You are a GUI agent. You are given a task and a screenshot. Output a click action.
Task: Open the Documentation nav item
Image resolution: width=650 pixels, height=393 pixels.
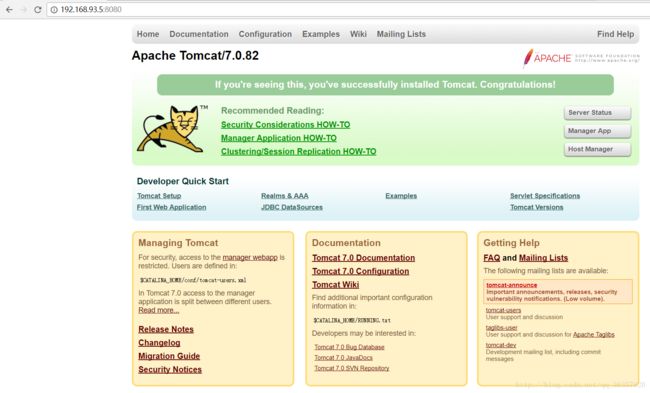tap(199, 34)
